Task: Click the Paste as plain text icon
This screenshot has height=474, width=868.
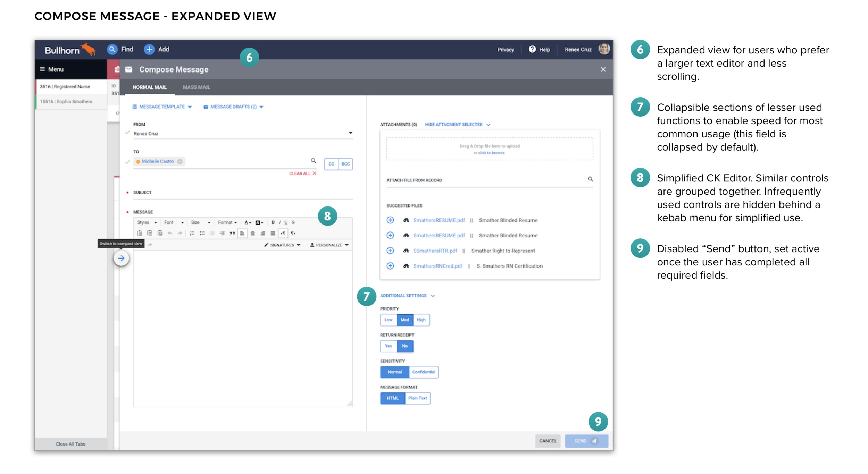Action: point(150,233)
